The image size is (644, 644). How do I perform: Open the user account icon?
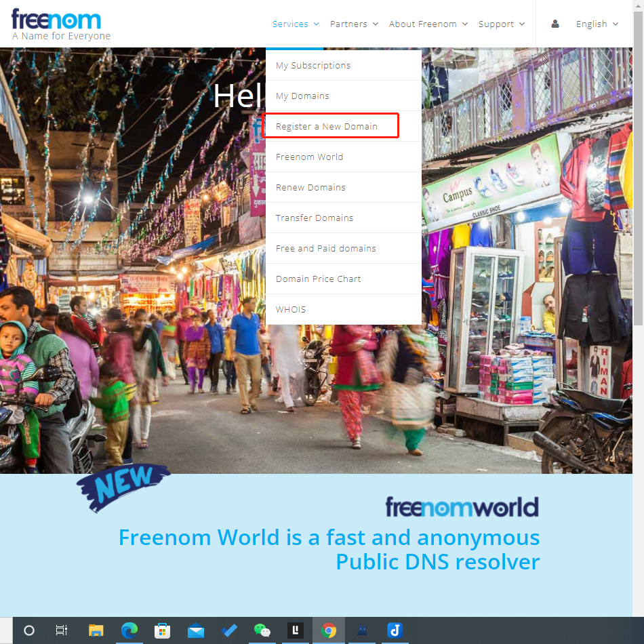pos(555,24)
